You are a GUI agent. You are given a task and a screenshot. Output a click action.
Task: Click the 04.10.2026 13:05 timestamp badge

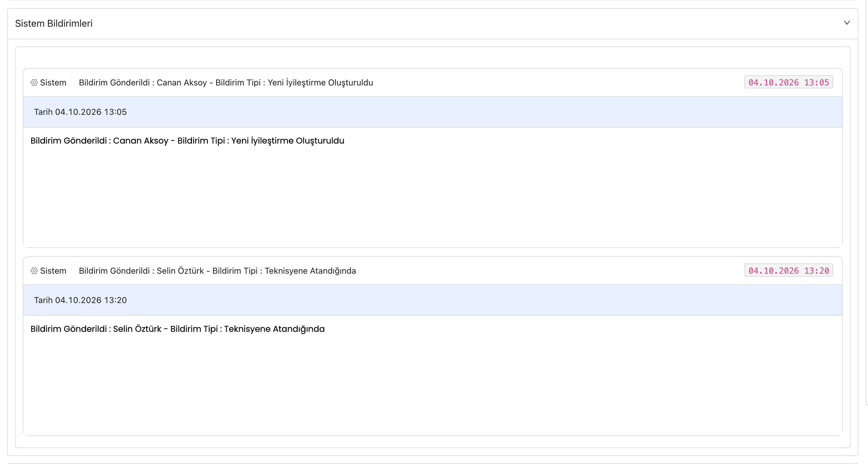pyautogui.click(x=789, y=82)
